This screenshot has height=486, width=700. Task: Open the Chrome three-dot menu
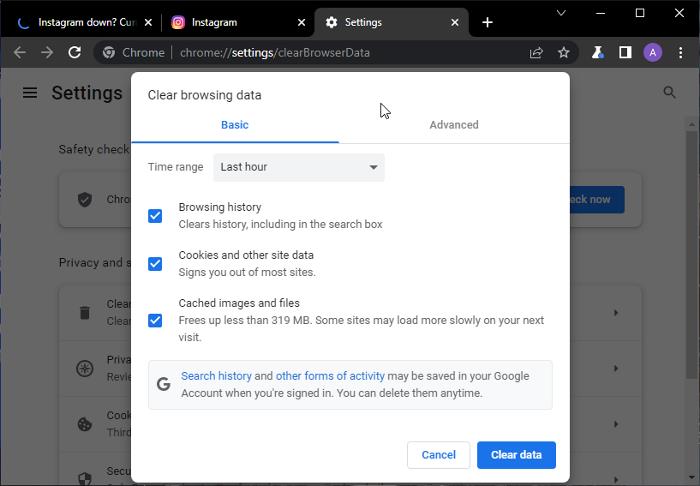[680, 52]
